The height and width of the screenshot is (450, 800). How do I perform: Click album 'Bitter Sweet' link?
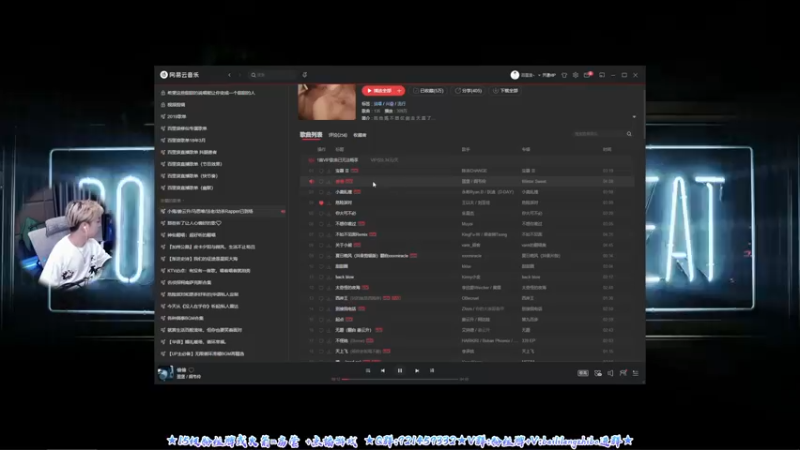pos(534,182)
